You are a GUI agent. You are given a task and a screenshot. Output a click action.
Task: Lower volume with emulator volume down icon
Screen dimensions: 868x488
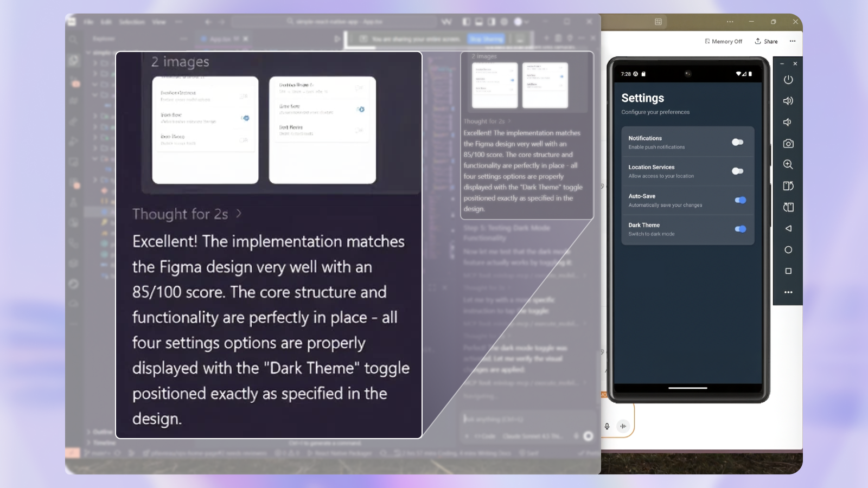click(x=787, y=123)
